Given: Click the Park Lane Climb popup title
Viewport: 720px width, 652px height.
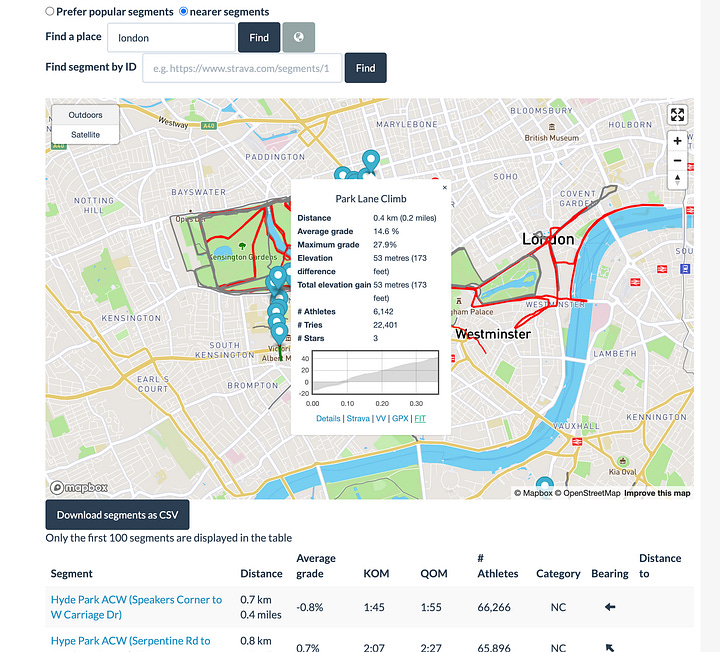Looking at the screenshot, I should coord(371,199).
